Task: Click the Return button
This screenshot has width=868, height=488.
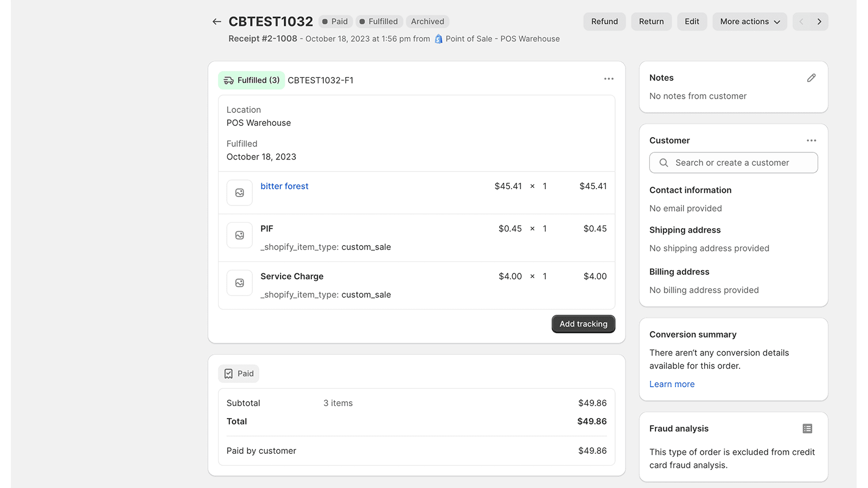Action: (x=651, y=22)
